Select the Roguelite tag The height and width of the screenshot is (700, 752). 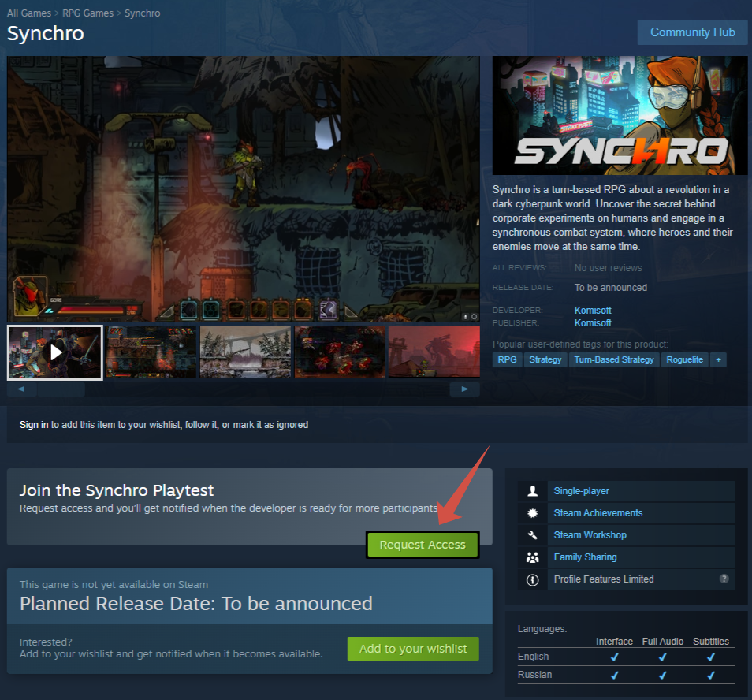(684, 359)
